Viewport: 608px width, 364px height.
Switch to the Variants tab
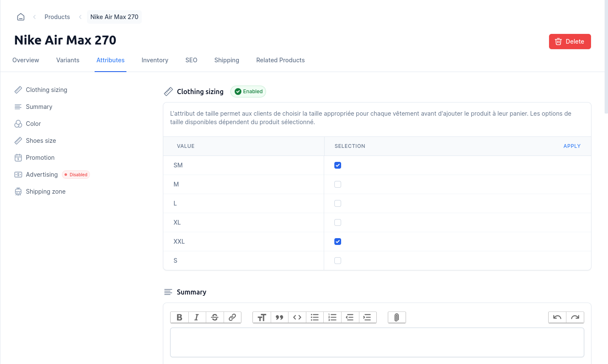(x=68, y=60)
